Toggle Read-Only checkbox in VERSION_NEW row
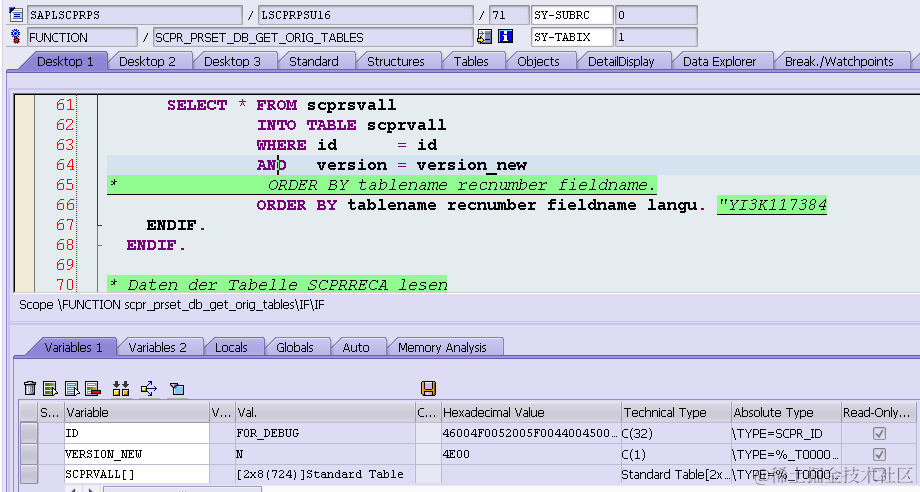 click(x=879, y=454)
